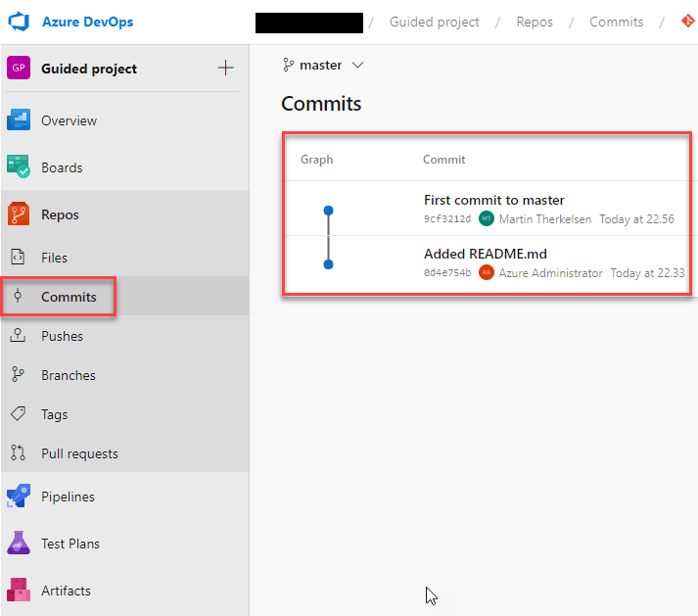Click the top graph node for first commit
The width and height of the screenshot is (698, 616).
[x=329, y=211]
